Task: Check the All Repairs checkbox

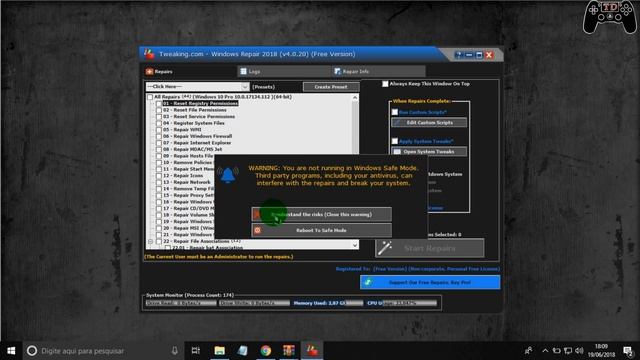Action: point(150,97)
